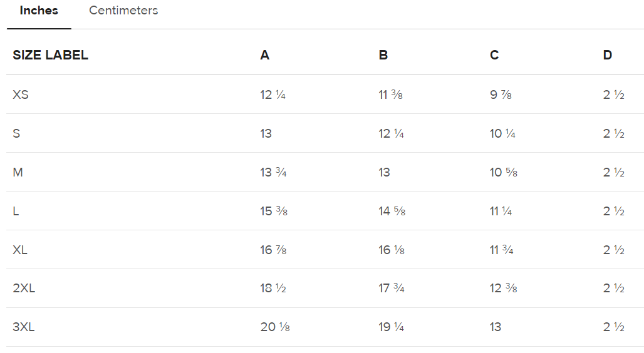The height and width of the screenshot is (353, 644).
Task: Click the 12 ¼ value in XS row
Action: (x=273, y=95)
